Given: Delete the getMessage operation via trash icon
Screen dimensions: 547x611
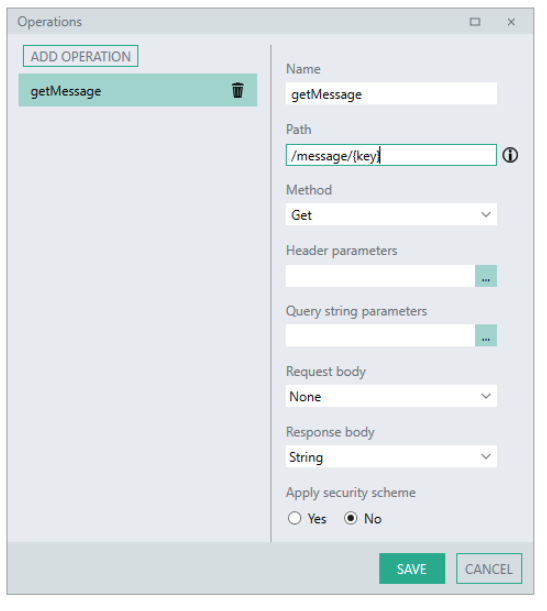Looking at the screenshot, I should point(238,90).
